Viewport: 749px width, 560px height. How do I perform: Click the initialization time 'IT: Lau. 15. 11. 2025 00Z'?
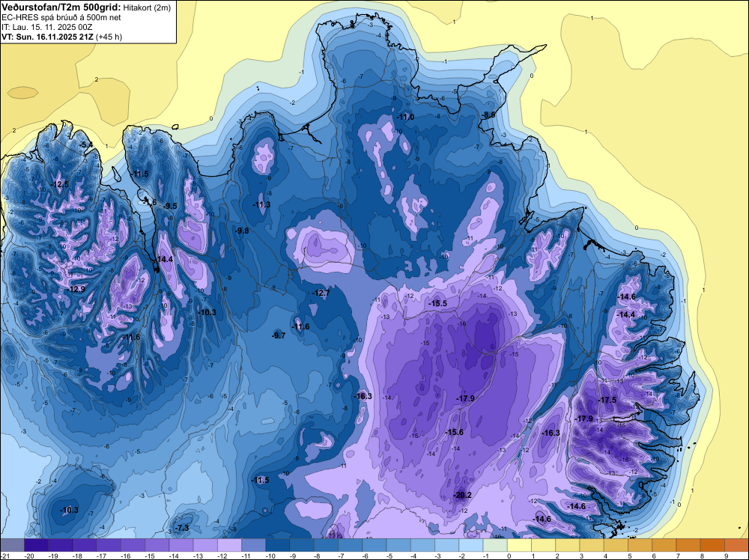point(46,27)
